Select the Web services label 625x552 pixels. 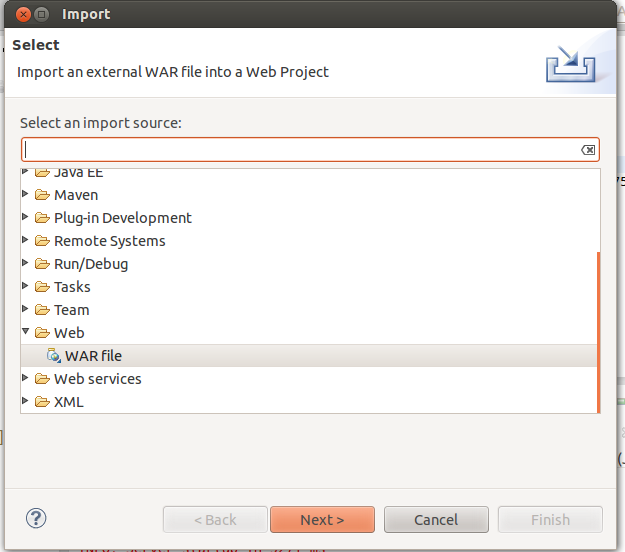coord(97,379)
